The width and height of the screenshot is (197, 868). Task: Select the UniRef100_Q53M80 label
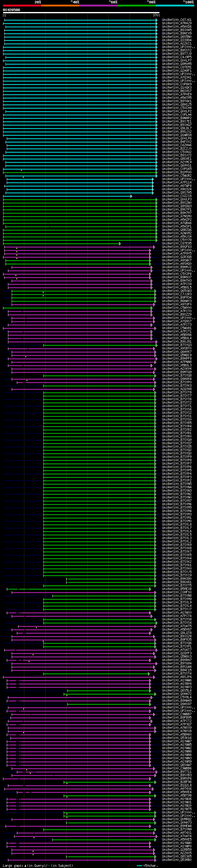(x=177, y=860)
